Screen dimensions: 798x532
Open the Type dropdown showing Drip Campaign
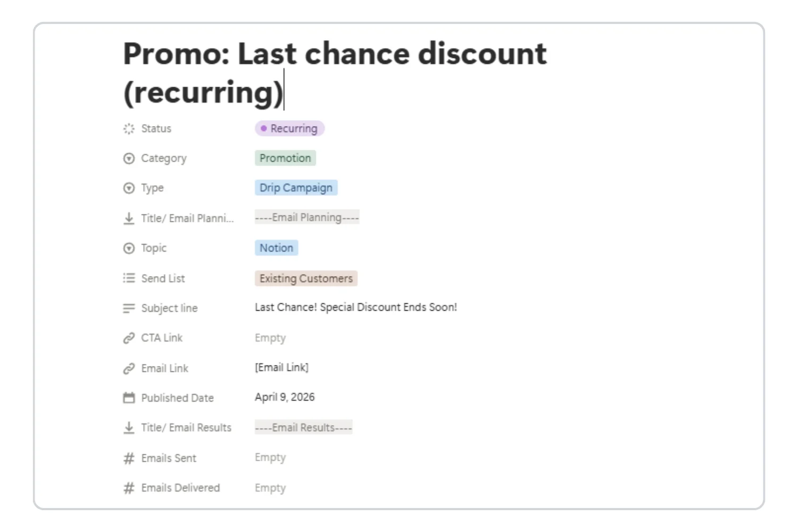point(296,187)
